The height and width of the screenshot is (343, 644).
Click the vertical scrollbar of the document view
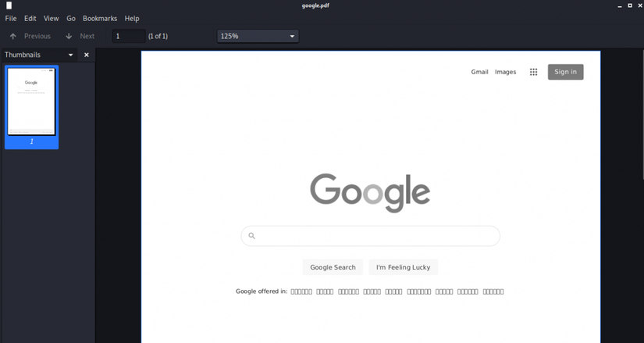pyautogui.click(x=642, y=115)
